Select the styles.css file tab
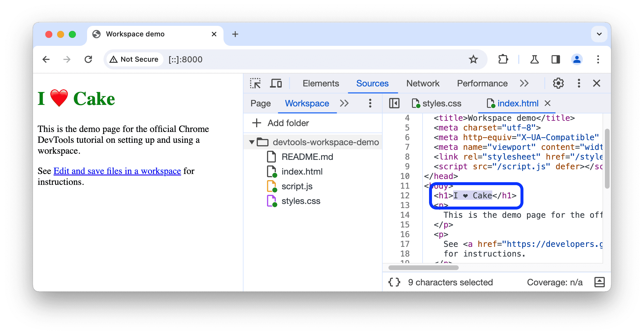 pyautogui.click(x=439, y=103)
